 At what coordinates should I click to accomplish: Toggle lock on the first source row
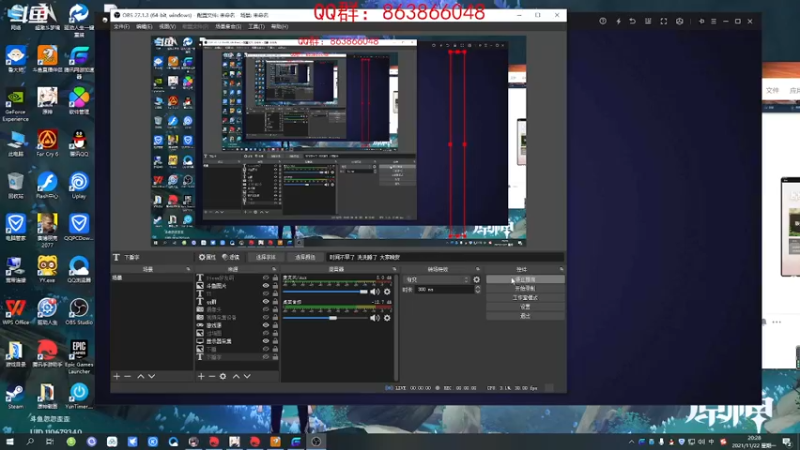click(x=275, y=278)
